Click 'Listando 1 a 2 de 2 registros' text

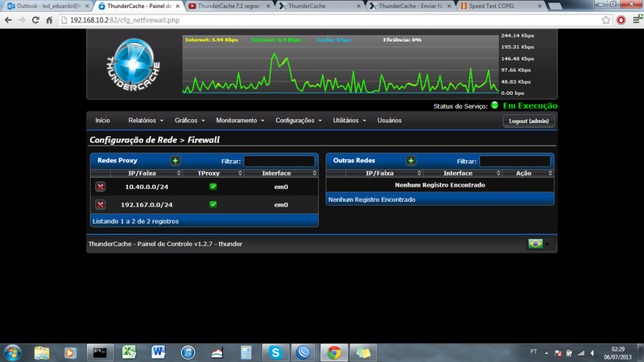point(135,221)
